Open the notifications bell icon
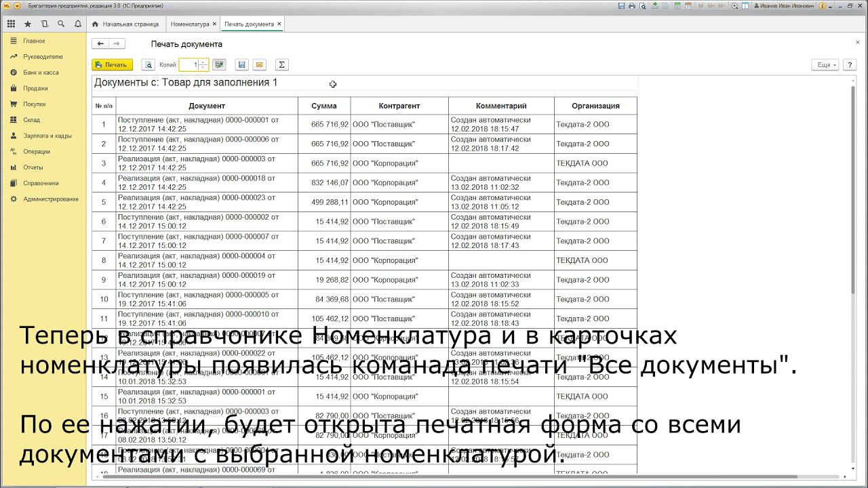 pos(78,24)
